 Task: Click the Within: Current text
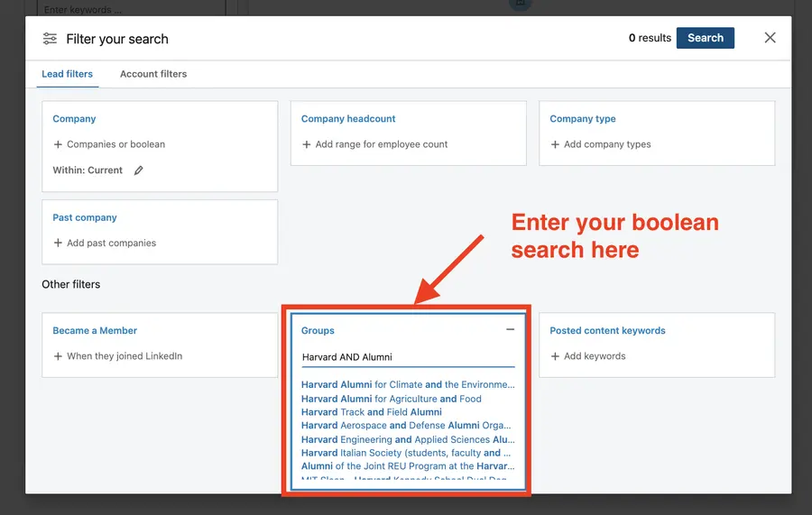coord(88,170)
